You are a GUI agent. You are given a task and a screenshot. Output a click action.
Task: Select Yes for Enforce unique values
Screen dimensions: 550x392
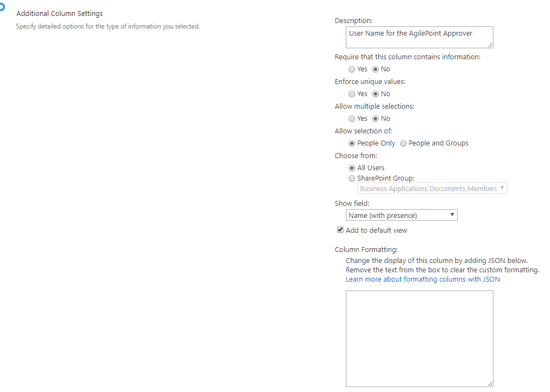[352, 94]
